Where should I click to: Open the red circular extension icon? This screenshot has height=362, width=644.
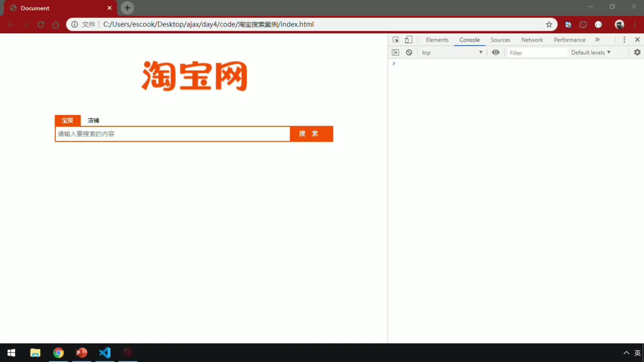pos(583,24)
